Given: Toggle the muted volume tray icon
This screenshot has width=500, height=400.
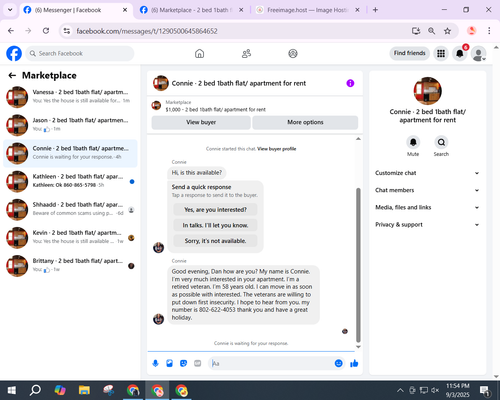Looking at the screenshot, I should (x=435, y=390).
